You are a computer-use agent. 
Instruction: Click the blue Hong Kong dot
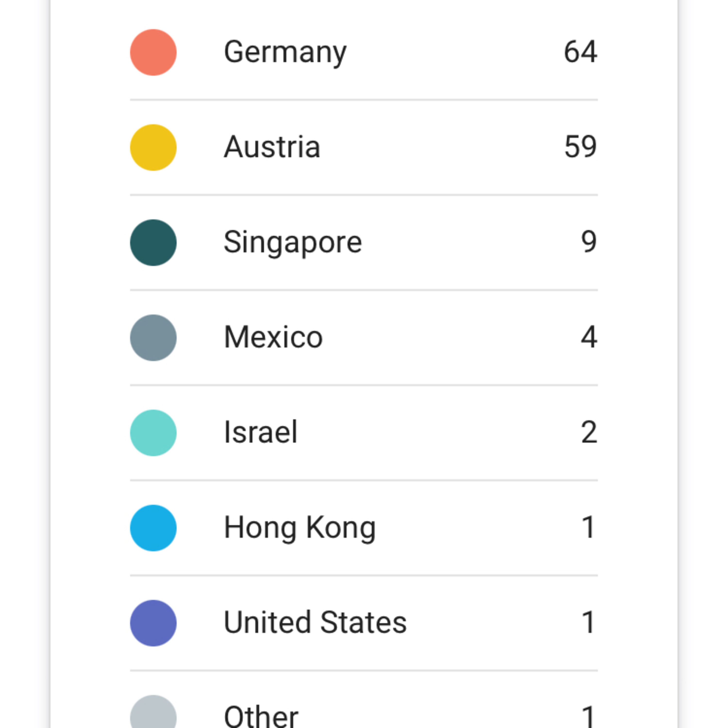(153, 528)
